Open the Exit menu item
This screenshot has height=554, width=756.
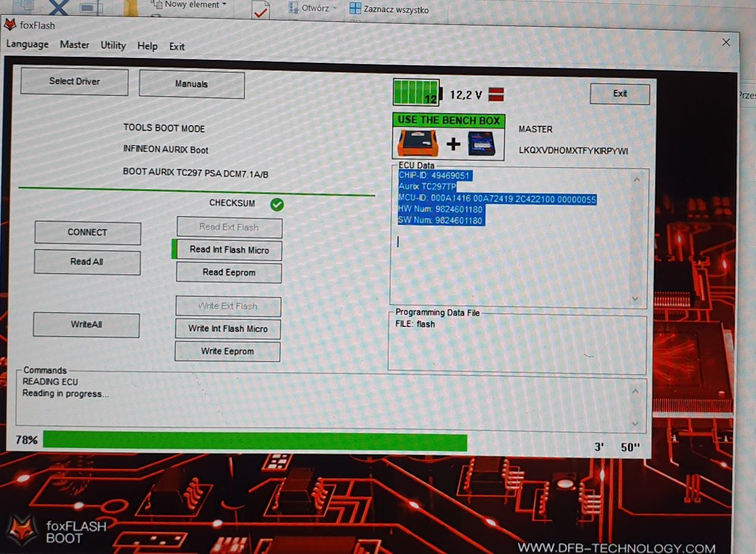[x=177, y=46]
